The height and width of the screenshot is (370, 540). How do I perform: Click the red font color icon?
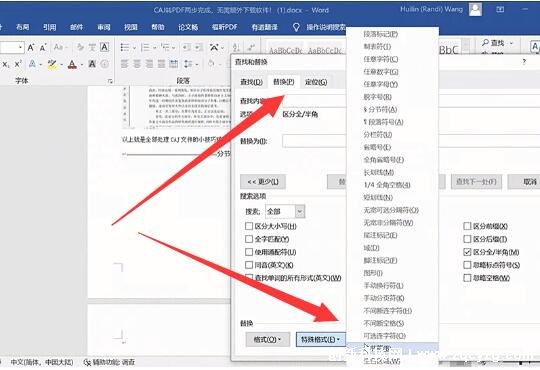tap(72, 64)
